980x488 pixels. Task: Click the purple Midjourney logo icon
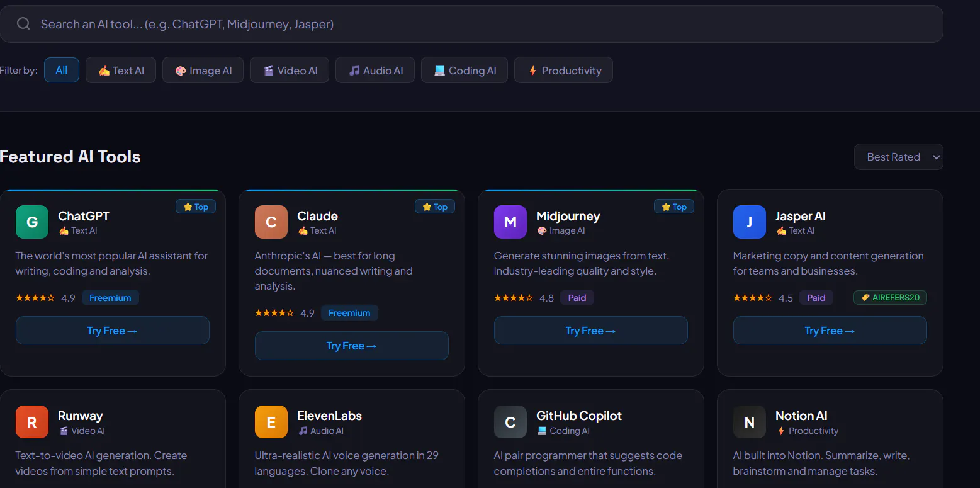tap(510, 222)
